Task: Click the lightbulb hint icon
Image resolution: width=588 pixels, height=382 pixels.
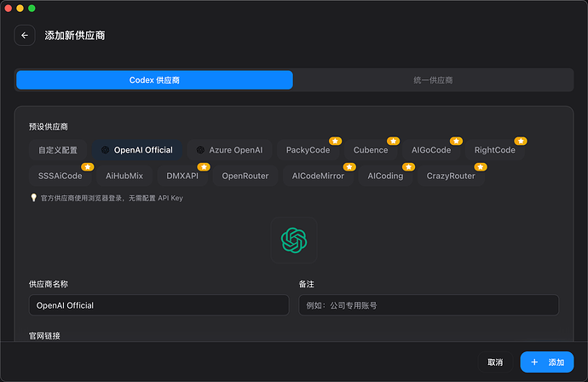Action: (34, 198)
